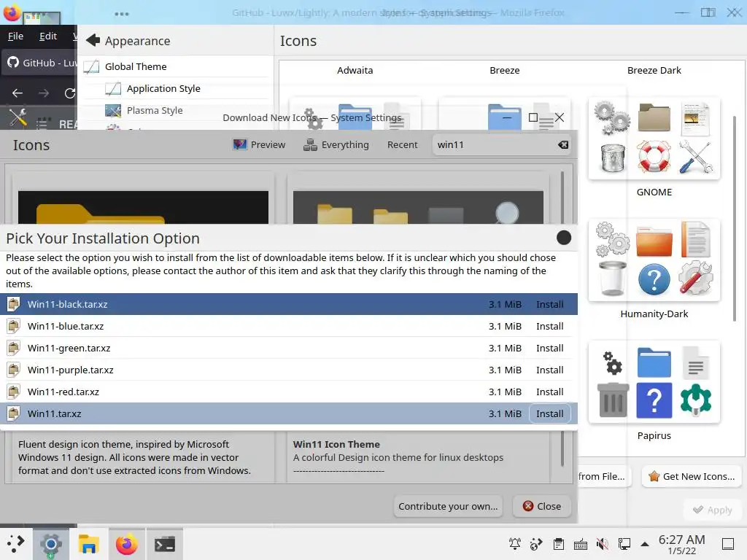The width and height of the screenshot is (747, 560).
Task: Switch to Preview view mode
Action: 259,145
